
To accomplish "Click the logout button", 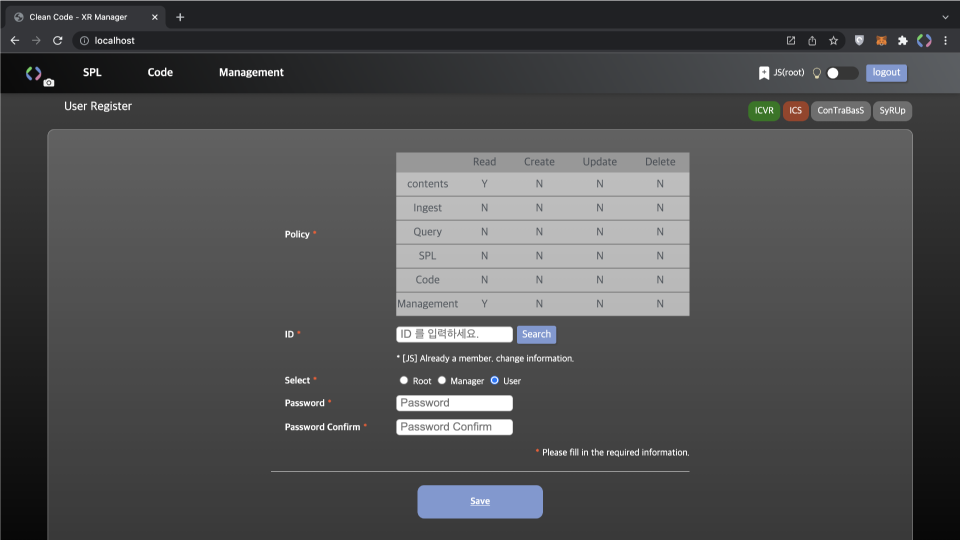I will (886, 73).
